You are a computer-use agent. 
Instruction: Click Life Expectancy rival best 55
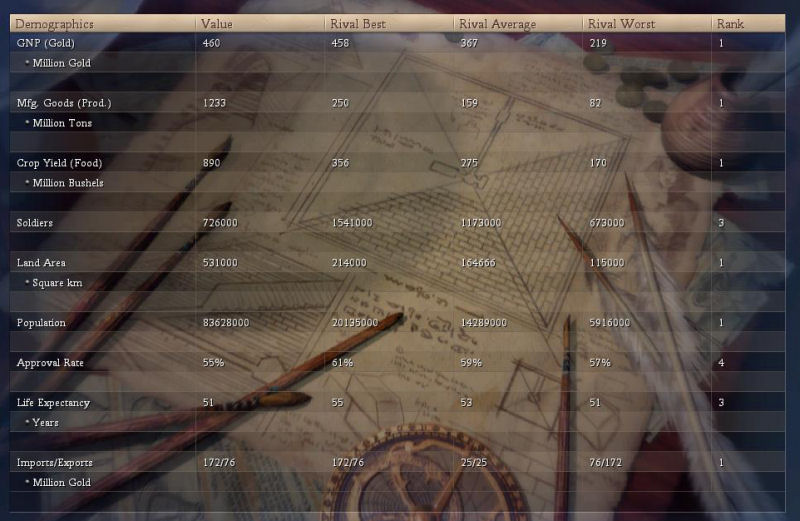pos(337,403)
